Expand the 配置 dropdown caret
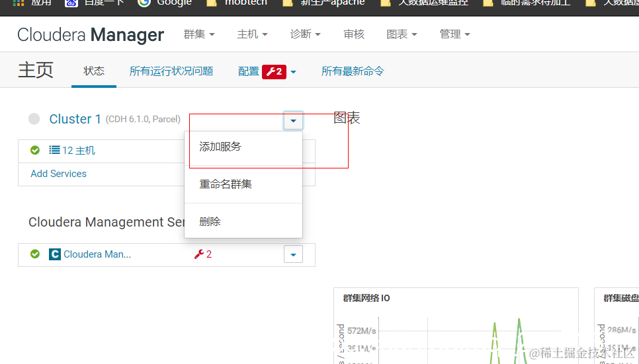This screenshot has height=364, width=639. 294,72
